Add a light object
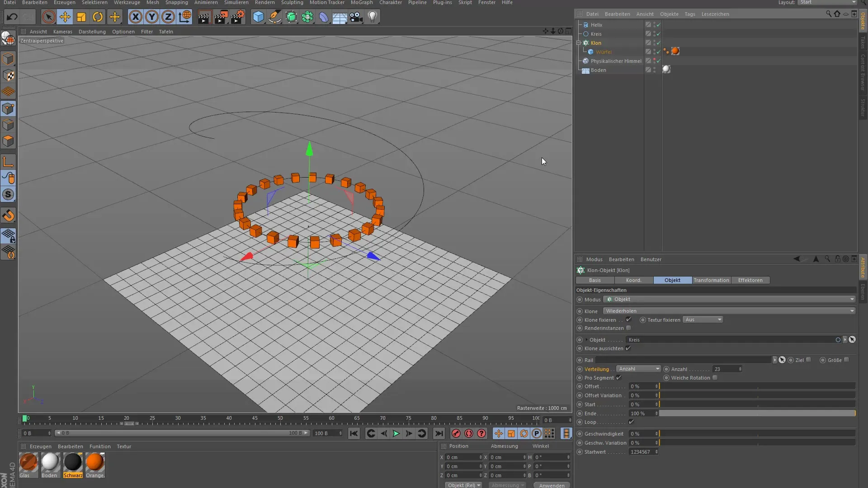Image resolution: width=868 pixels, height=488 pixels. [373, 17]
